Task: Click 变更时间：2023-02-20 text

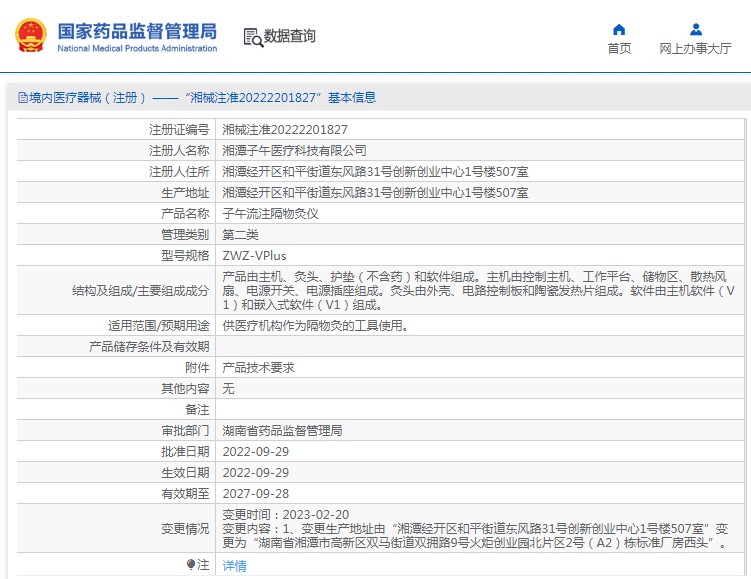Action: click(x=285, y=515)
